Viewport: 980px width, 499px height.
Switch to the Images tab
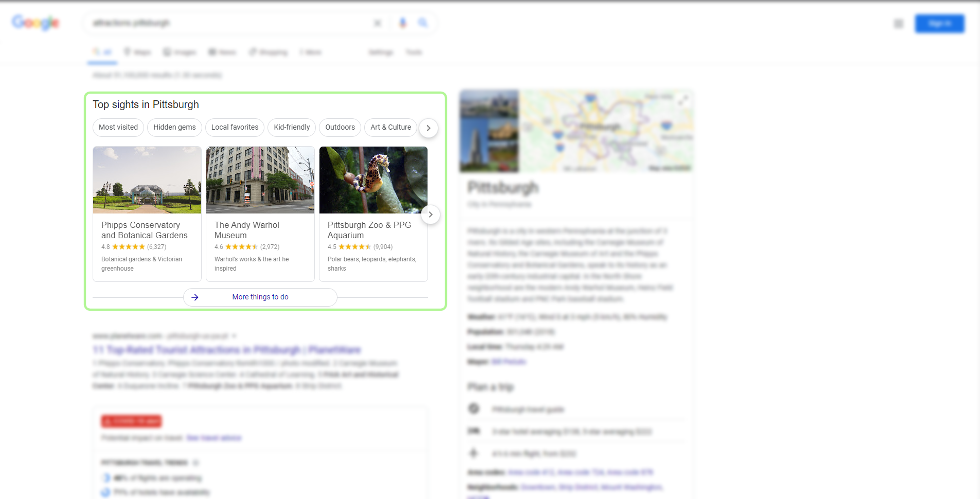(180, 52)
